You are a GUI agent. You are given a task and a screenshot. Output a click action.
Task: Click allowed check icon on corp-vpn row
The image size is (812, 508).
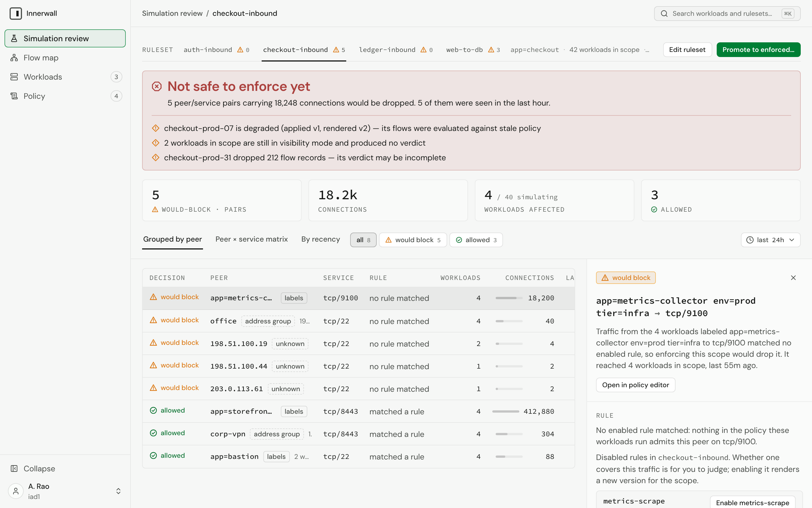tap(153, 433)
